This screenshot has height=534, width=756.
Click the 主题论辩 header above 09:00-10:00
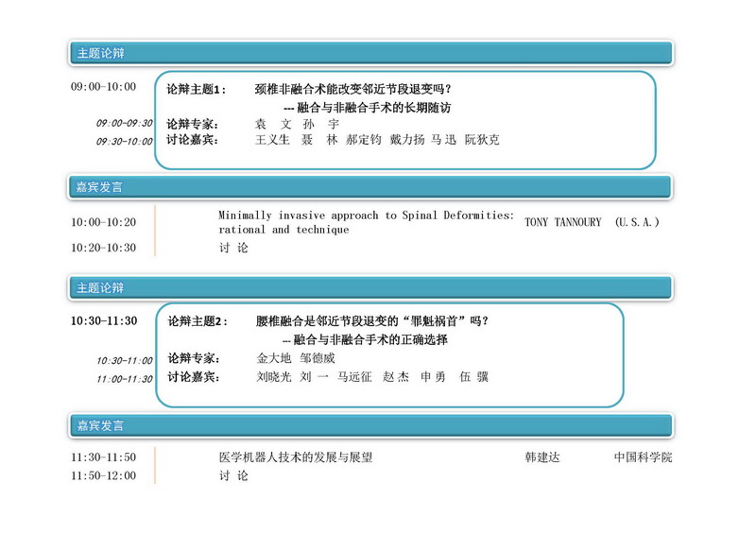click(100, 53)
